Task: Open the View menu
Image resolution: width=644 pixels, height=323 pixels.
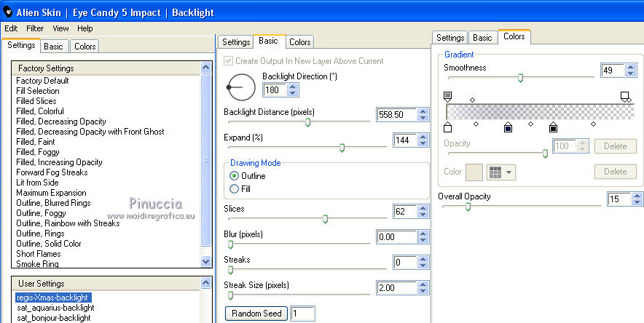Action: [60, 28]
